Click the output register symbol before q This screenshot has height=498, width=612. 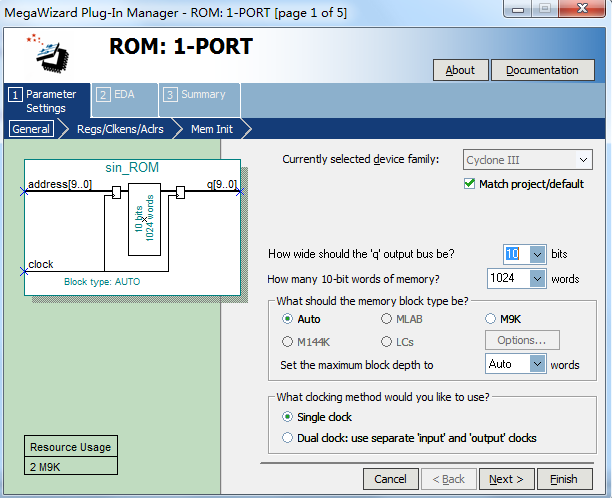point(180,192)
